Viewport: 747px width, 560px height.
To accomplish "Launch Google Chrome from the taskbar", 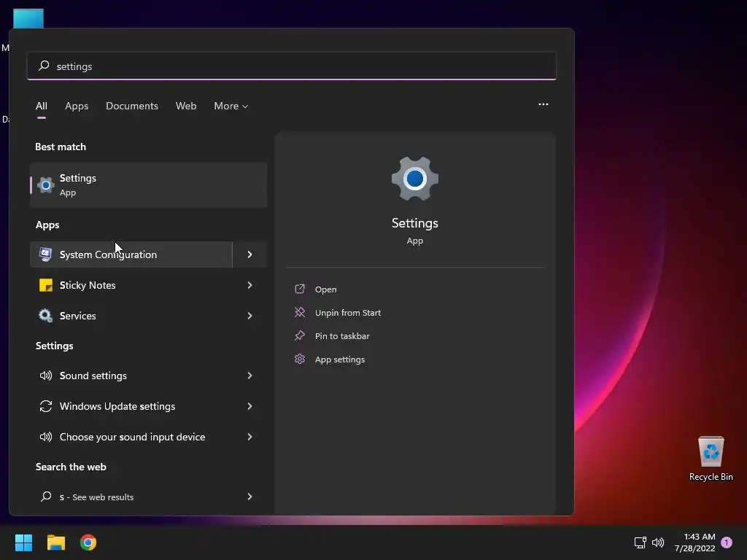I will pos(88,542).
